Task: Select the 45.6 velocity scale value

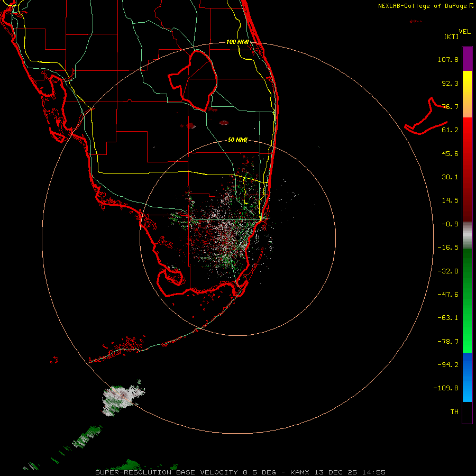Action: click(x=450, y=153)
